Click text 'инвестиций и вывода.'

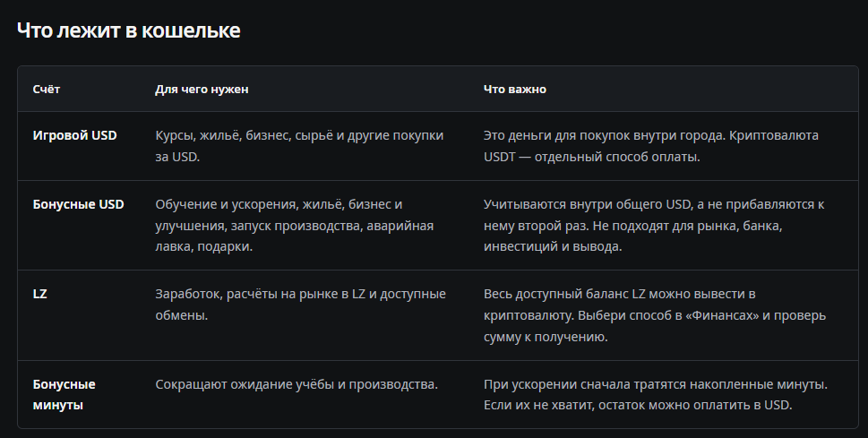pyautogui.click(x=553, y=247)
